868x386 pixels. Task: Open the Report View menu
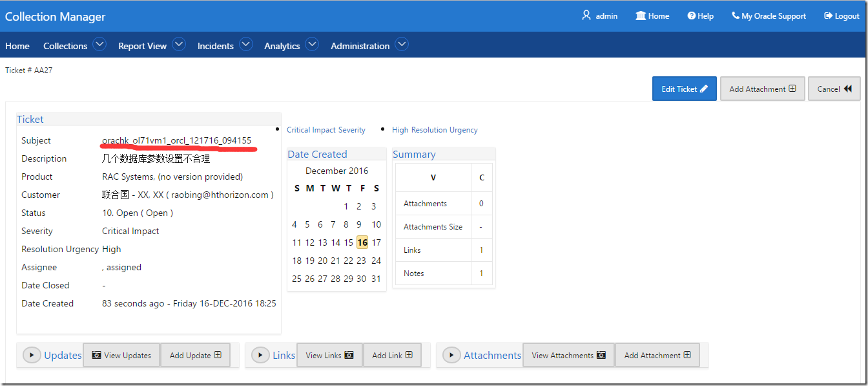[142, 46]
